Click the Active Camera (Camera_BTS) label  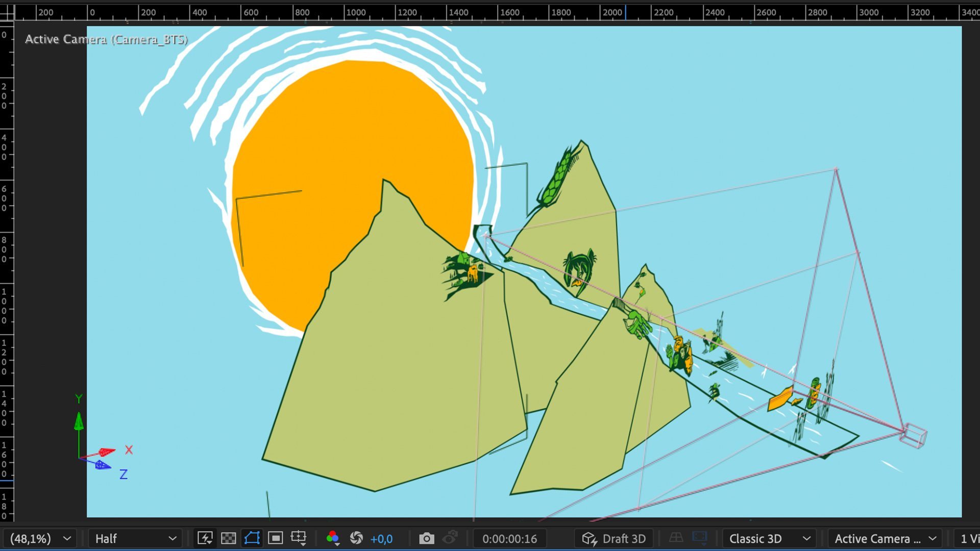pyautogui.click(x=106, y=39)
